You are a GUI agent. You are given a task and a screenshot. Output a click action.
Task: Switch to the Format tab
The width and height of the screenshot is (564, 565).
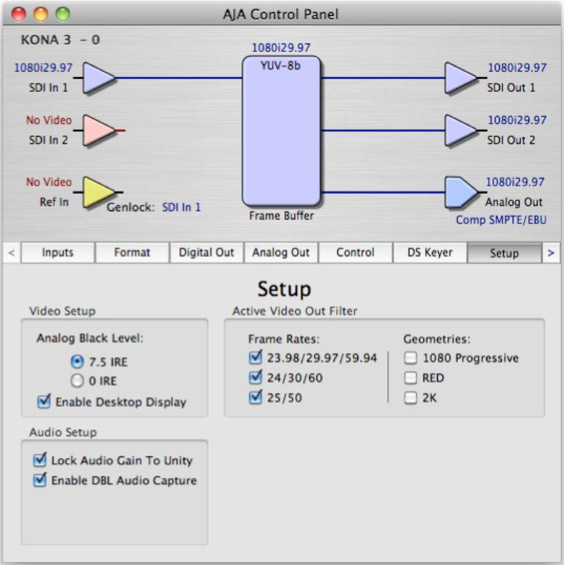[x=132, y=253]
